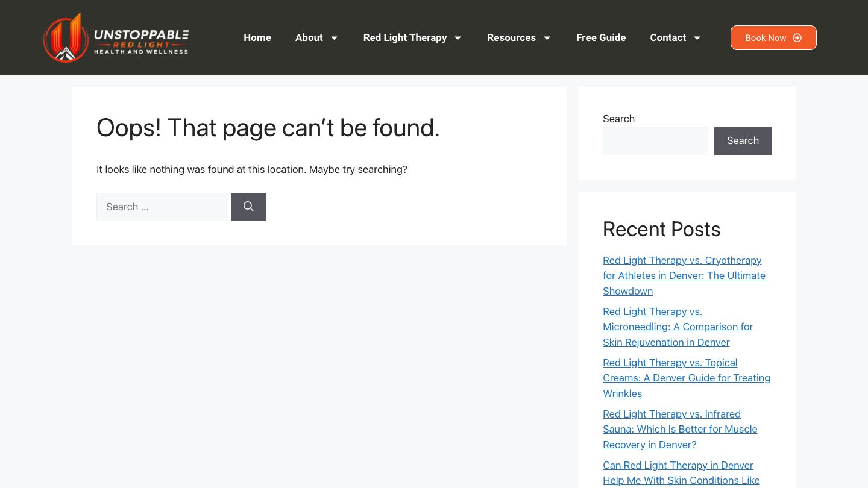Screen dimensions: 868x488
Task: Open the Cryotherapy for Athletes post link
Action: point(684,275)
